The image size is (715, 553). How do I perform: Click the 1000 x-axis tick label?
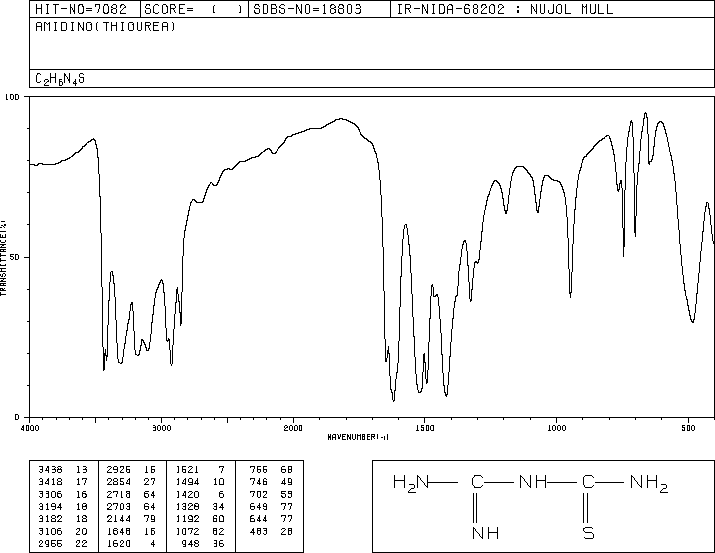click(x=556, y=428)
